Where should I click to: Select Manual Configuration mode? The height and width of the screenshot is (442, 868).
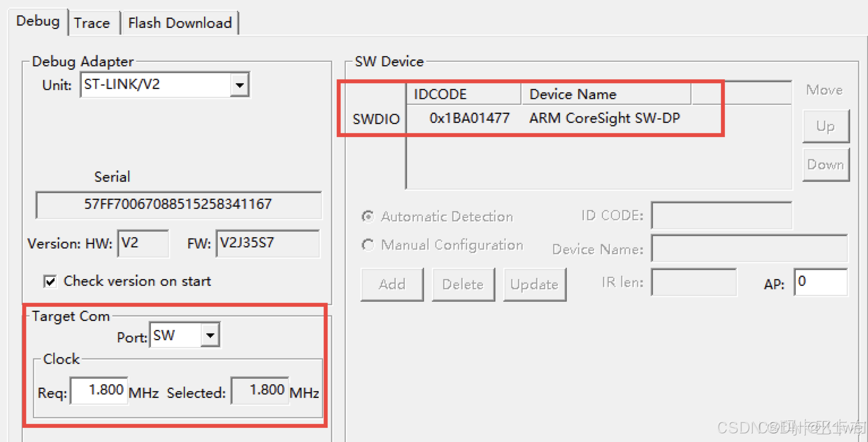(x=368, y=245)
